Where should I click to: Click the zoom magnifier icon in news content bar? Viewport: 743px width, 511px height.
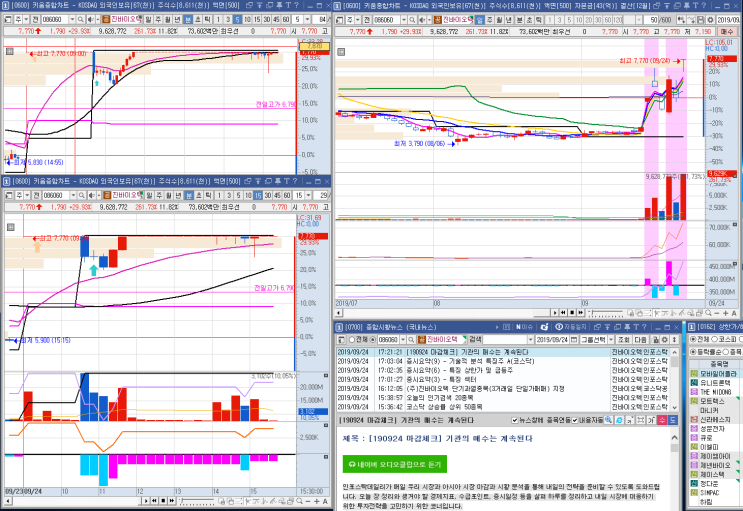point(608,420)
